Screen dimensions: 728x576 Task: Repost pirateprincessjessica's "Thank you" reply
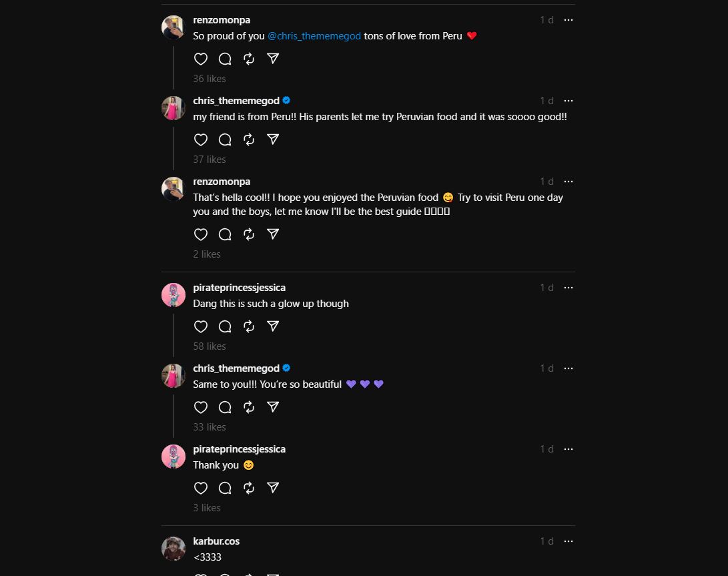click(249, 488)
